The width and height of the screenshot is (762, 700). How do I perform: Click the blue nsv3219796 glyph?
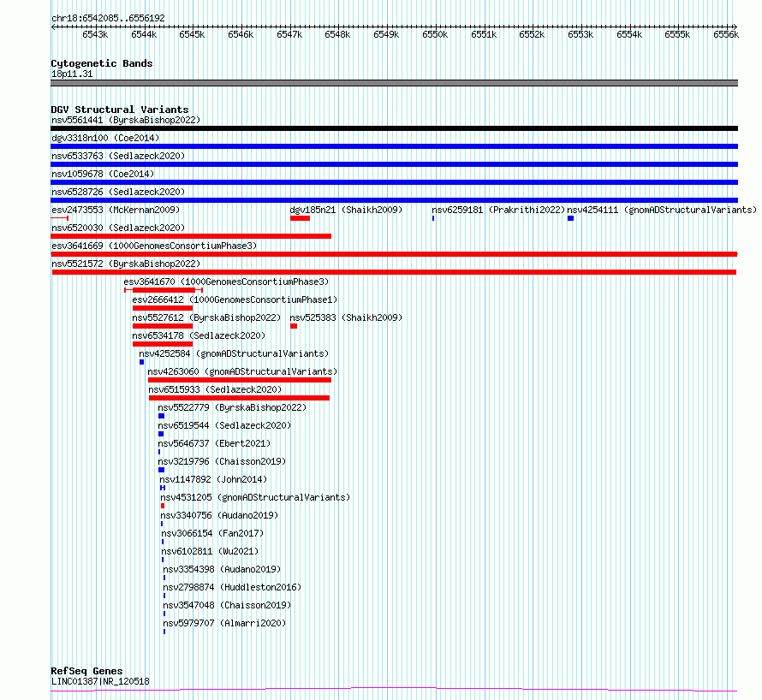[x=161, y=470]
